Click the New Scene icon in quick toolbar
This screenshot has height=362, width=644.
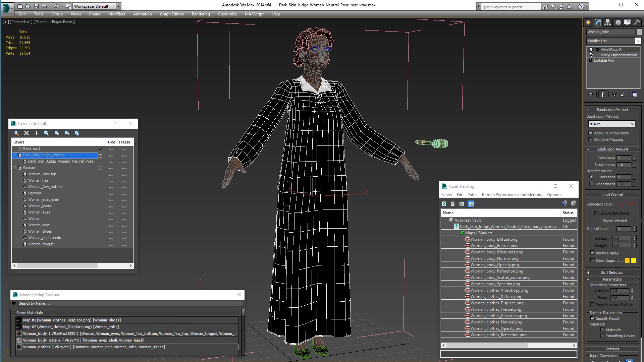click(x=20, y=6)
